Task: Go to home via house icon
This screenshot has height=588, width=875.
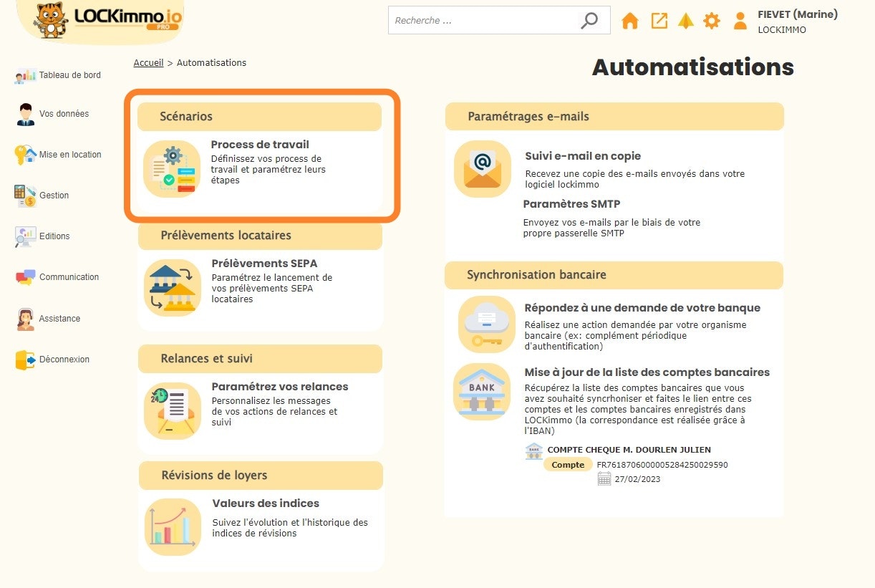Action: 630,21
